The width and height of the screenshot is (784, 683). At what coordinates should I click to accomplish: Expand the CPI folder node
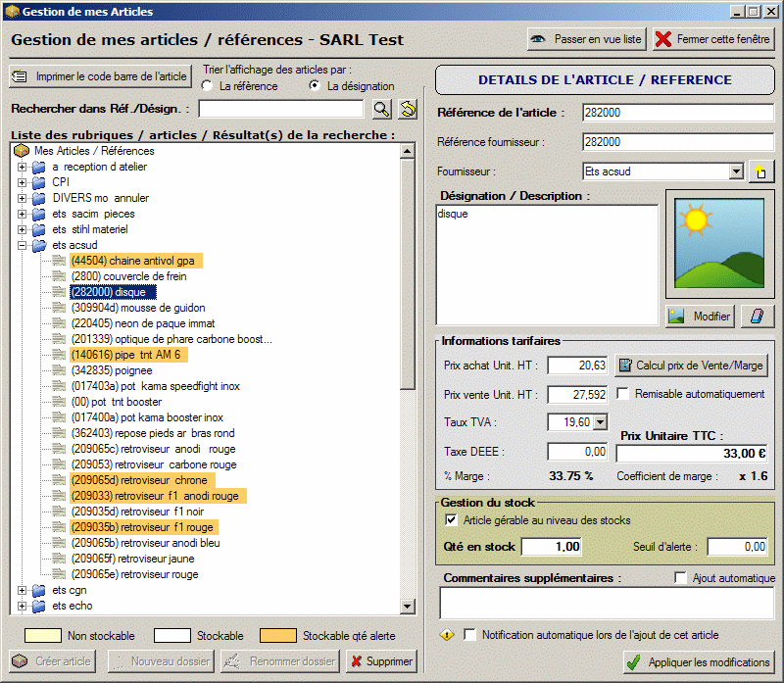coord(22,182)
